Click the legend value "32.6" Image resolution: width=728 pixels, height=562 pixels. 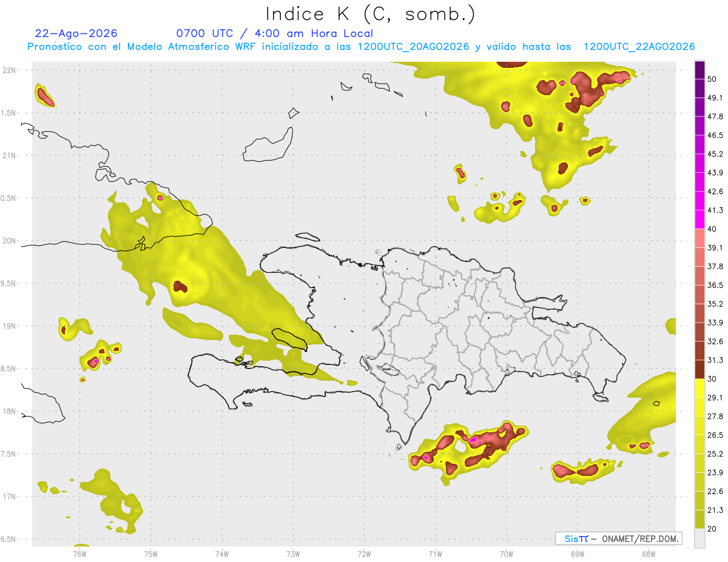point(715,341)
